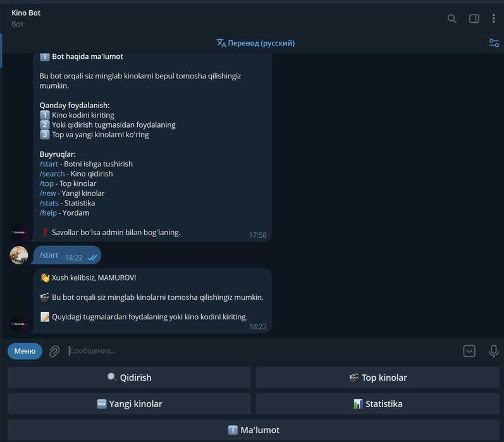The width and height of the screenshot is (504, 442).
Task: Click the /new command link
Action: click(48, 193)
